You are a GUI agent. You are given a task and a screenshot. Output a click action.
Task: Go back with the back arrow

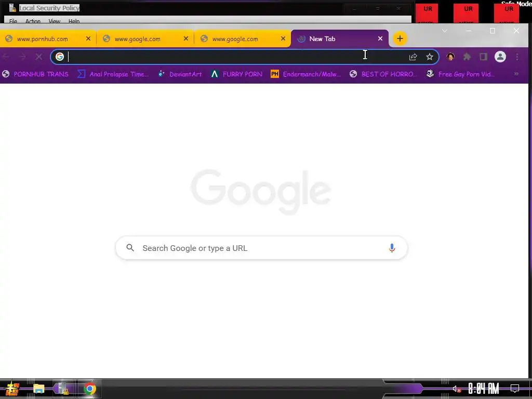(x=6, y=57)
